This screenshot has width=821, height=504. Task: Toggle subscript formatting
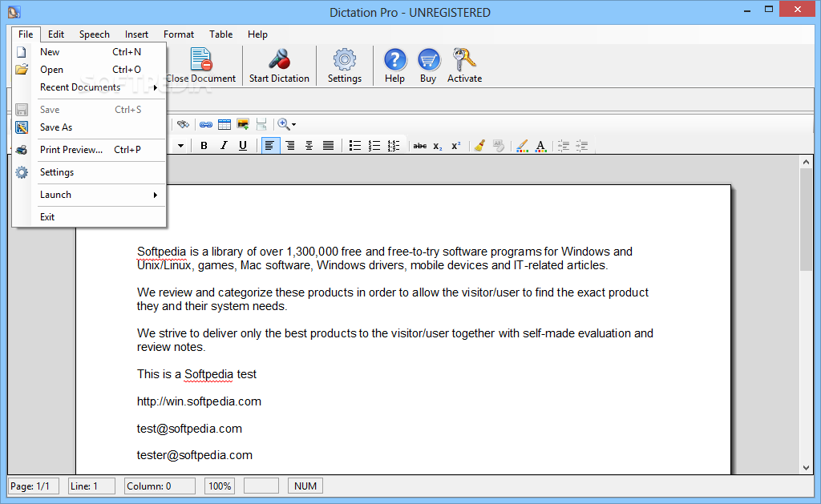[438, 146]
